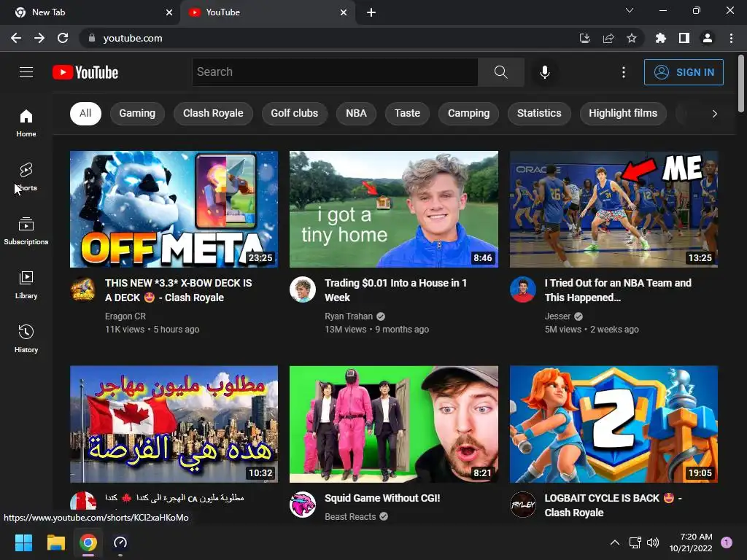This screenshot has height=560, width=747.
Task: Open Shorts from sidebar
Action: (x=26, y=176)
